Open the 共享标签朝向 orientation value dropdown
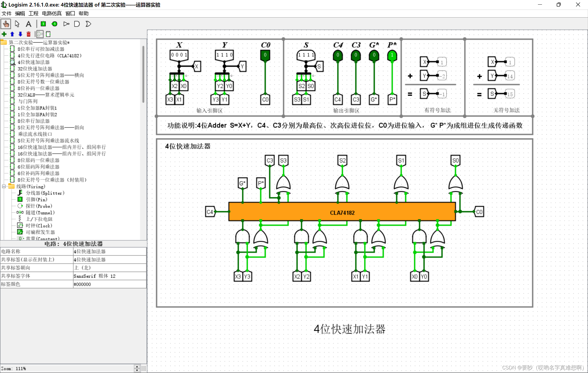Screen dimensions: 588x373 (109, 268)
